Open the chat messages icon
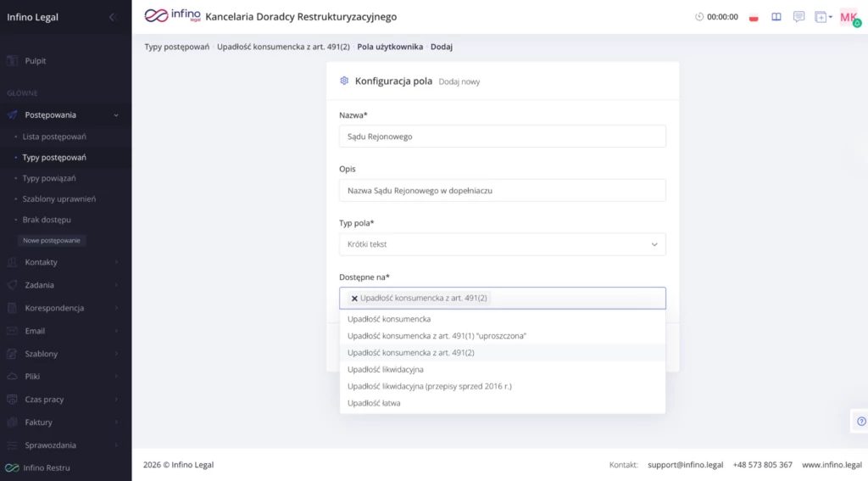868x481 pixels. pyautogui.click(x=798, y=17)
